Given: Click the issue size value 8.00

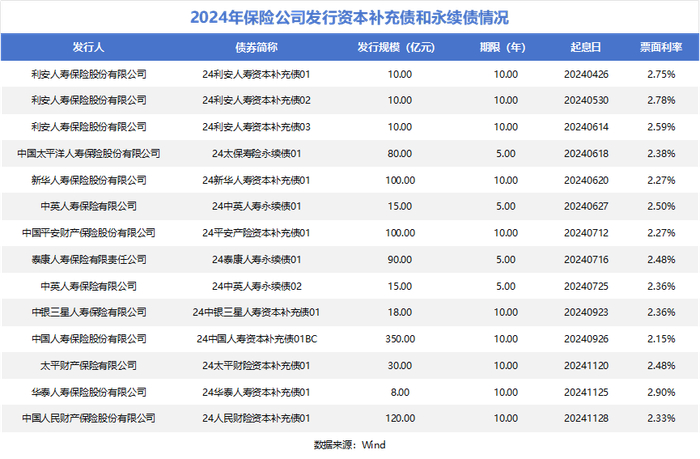Looking at the screenshot, I should tap(400, 392).
